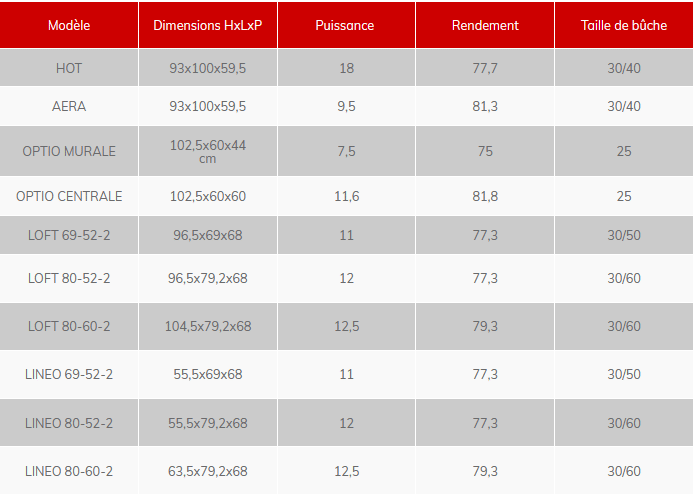Click the dimensions cell in the AERA row
The image size is (695, 501).
208,106
